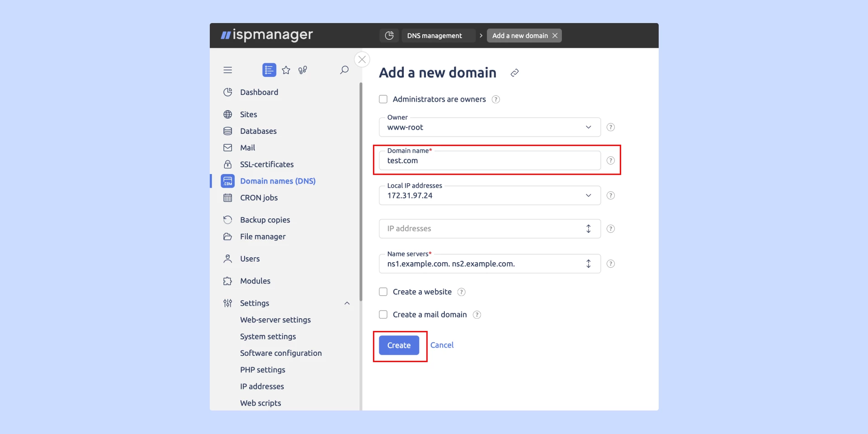The image size is (868, 434).
Task: Click the Databases stack icon
Action: [x=228, y=131]
